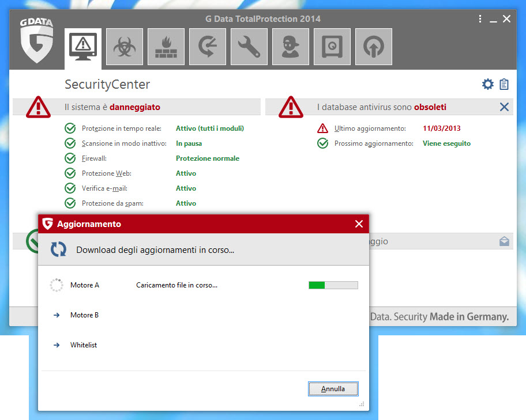Cancel the update with Annulla button
The width and height of the screenshot is (526, 420).
(333, 389)
